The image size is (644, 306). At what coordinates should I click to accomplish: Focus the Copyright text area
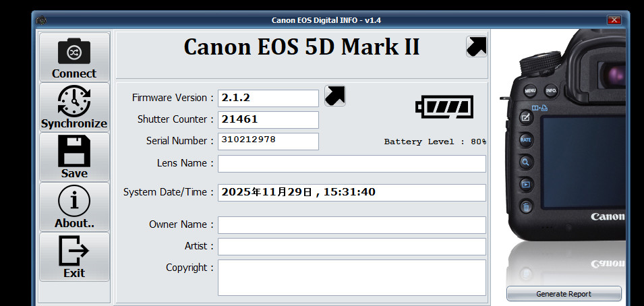coord(352,278)
